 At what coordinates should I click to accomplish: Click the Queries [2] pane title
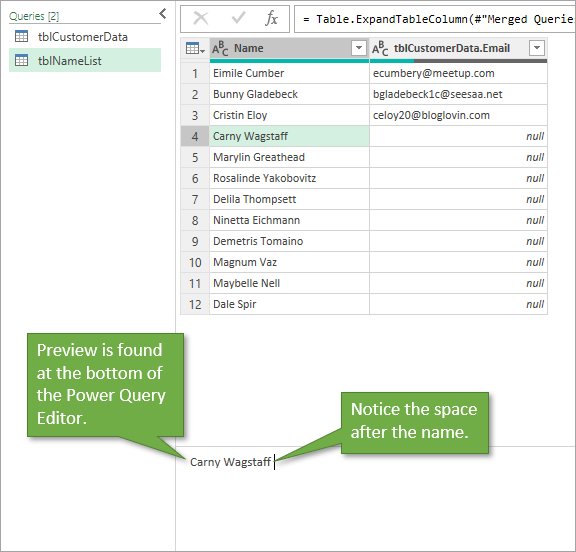click(34, 16)
